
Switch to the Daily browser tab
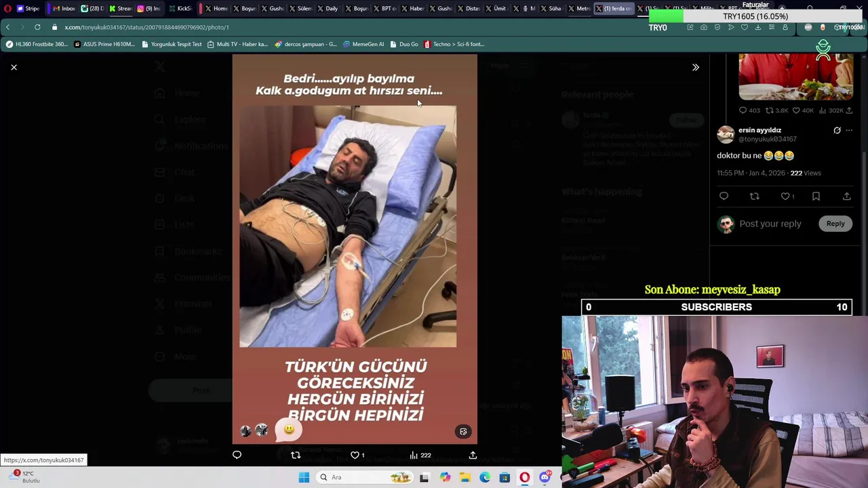click(x=326, y=8)
